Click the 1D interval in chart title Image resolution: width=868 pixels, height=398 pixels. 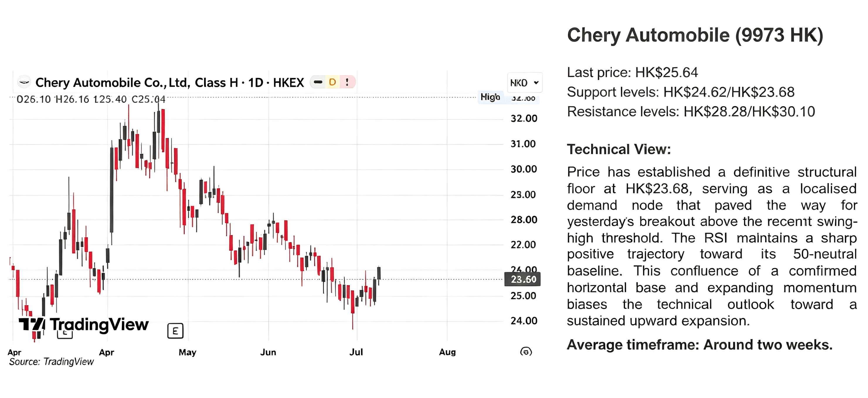click(256, 83)
